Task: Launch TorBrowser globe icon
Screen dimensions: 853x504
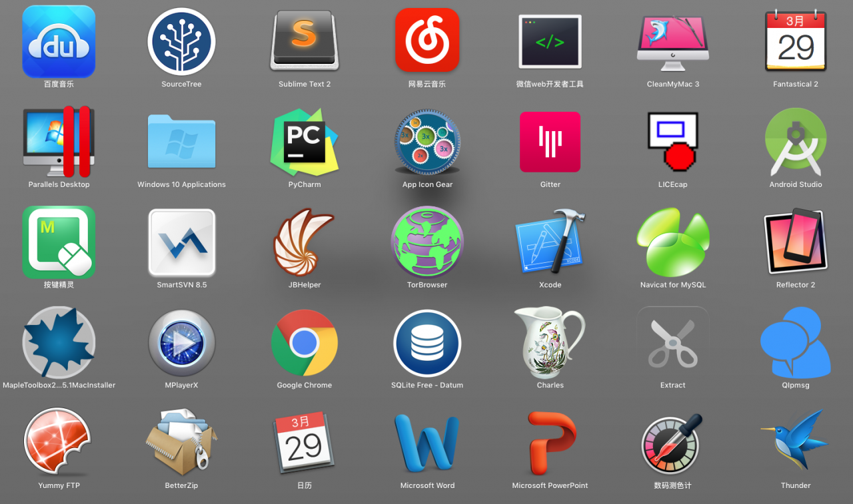Action: tap(427, 242)
